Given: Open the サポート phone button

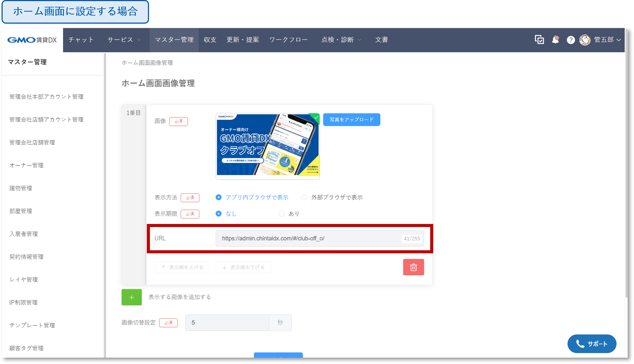Looking at the screenshot, I should coord(591,344).
